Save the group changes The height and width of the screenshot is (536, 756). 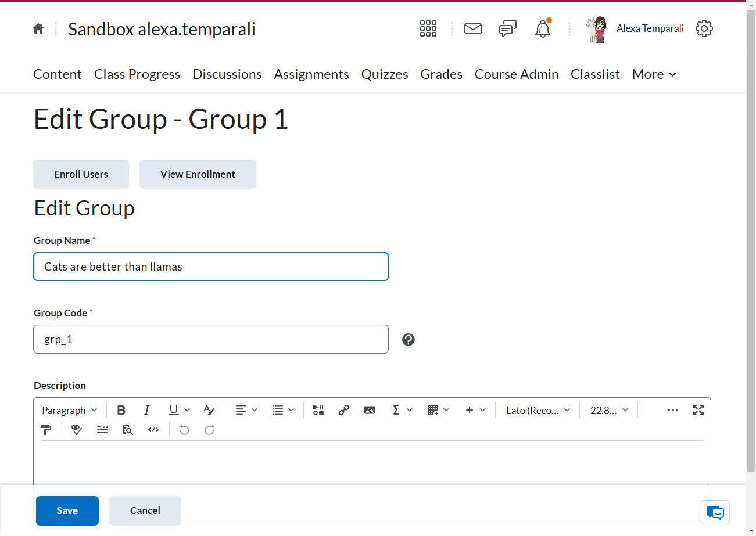tap(67, 510)
